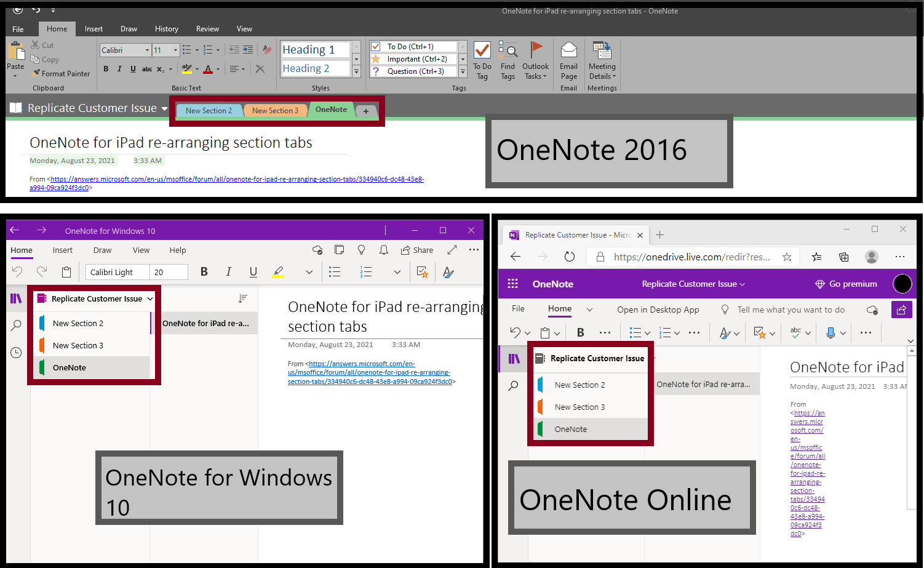Image resolution: width=924 pixels, height=568 pixels.
Task: Open search in OneNote for Windows 10 sidebar
Action: tap(17, 326)
